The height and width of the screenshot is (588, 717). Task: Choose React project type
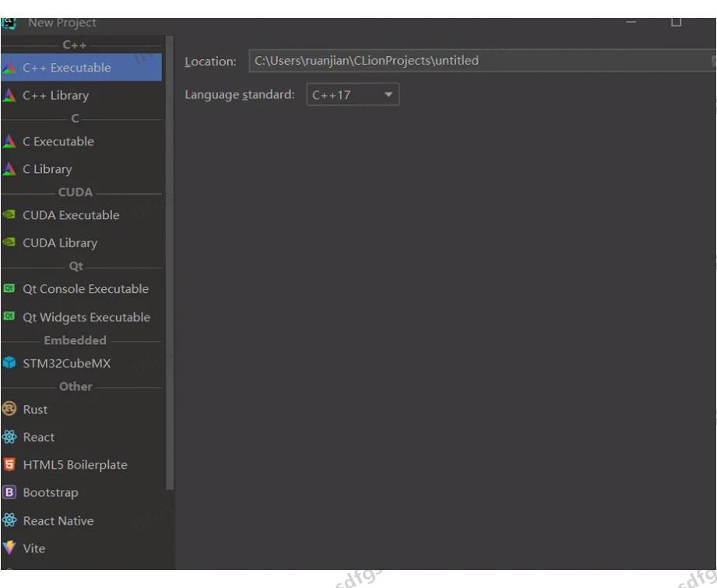point(82,437)
